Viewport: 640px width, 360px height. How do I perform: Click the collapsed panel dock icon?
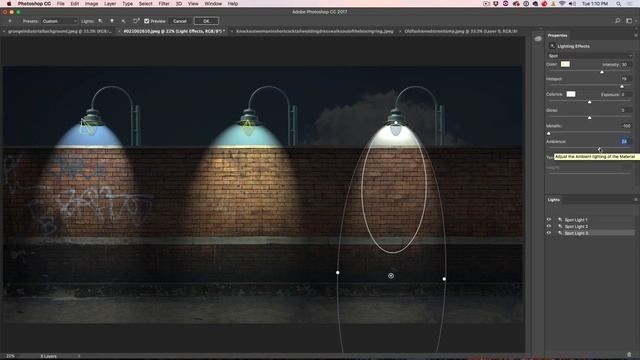[538, 39]
